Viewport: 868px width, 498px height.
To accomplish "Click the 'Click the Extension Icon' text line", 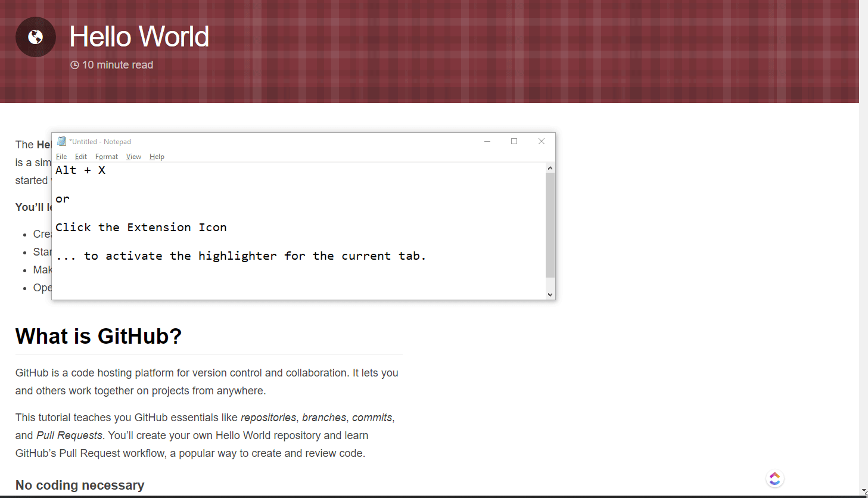I will [x=141, y=228].
